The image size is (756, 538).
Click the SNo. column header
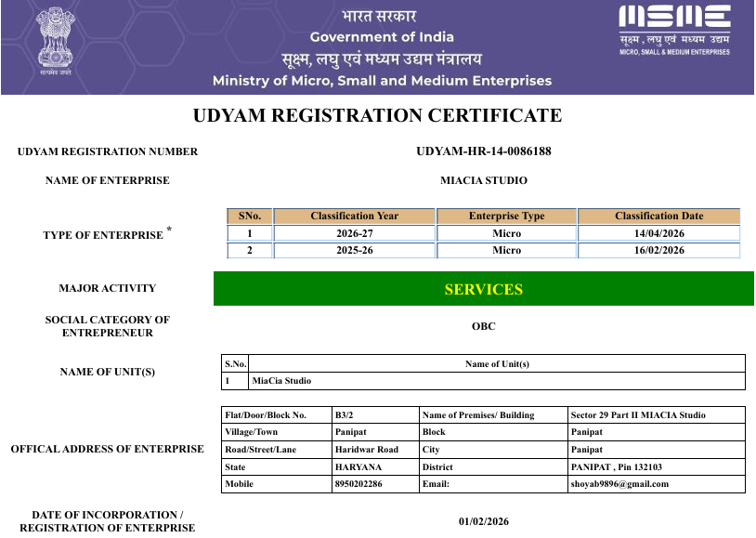pos(250,216)
